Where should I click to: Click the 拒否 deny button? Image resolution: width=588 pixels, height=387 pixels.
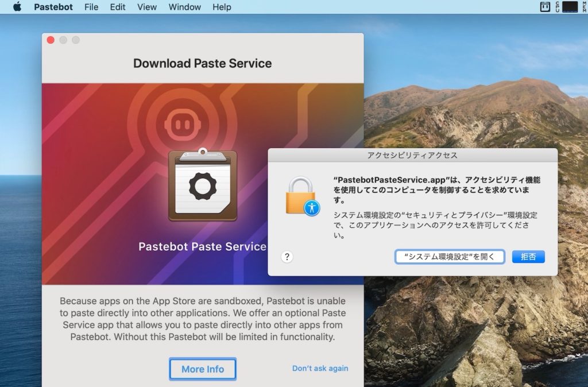pyautogui.click(x=528, y=257)
